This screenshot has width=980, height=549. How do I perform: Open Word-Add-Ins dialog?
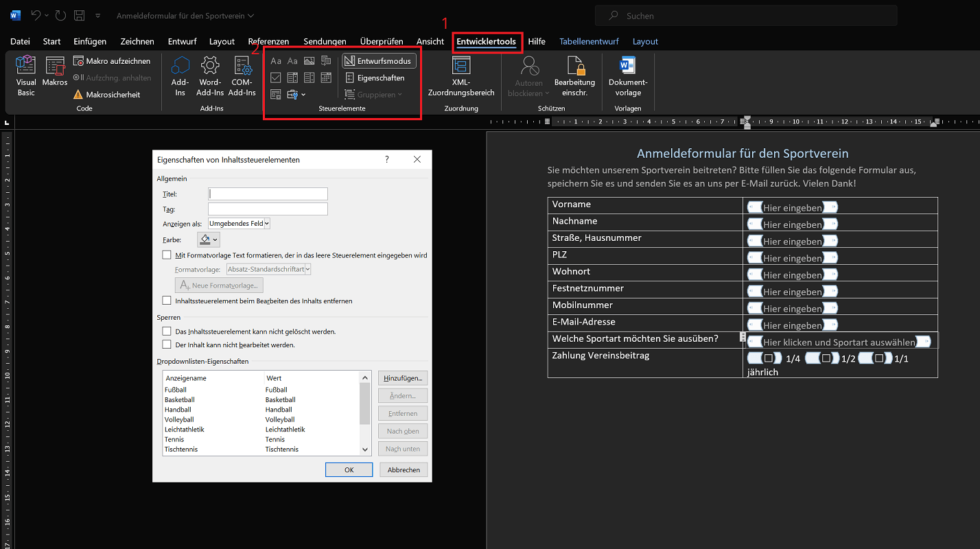[x=210, y=76]
